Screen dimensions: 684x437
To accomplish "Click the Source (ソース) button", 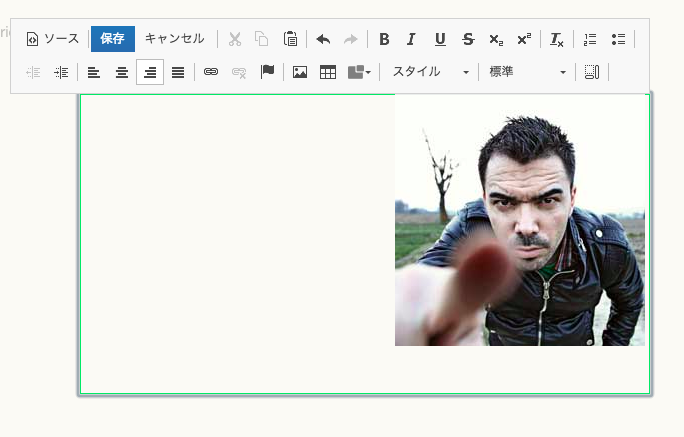I will [x=52, y=39].
